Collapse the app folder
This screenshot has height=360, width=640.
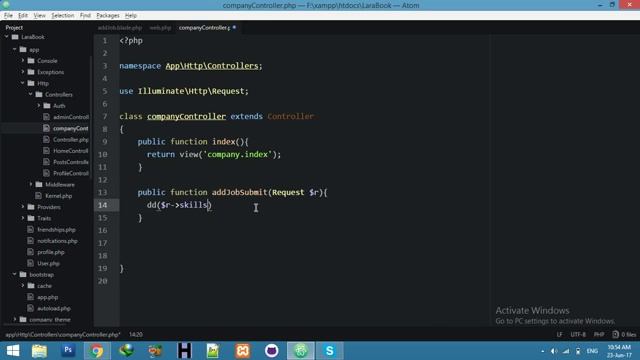15,49
